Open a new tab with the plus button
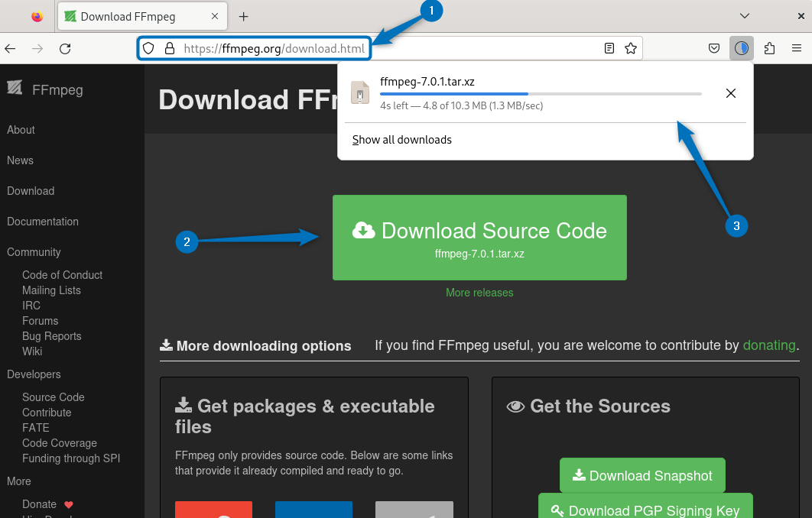Screen dimensions: 812x518 point(242,15)
